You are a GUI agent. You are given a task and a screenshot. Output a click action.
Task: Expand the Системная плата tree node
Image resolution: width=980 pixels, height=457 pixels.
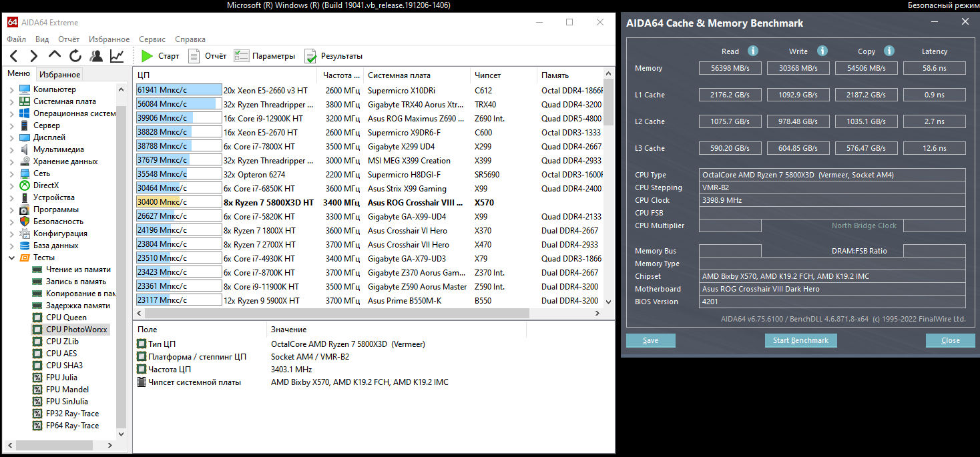(11, 101)
